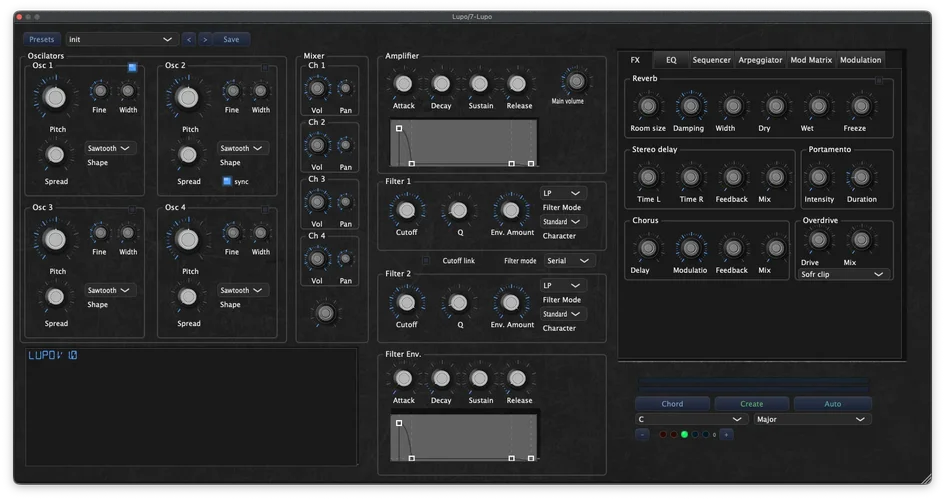Click the Main volume knob
945x500 pixels.
[576, 81]
